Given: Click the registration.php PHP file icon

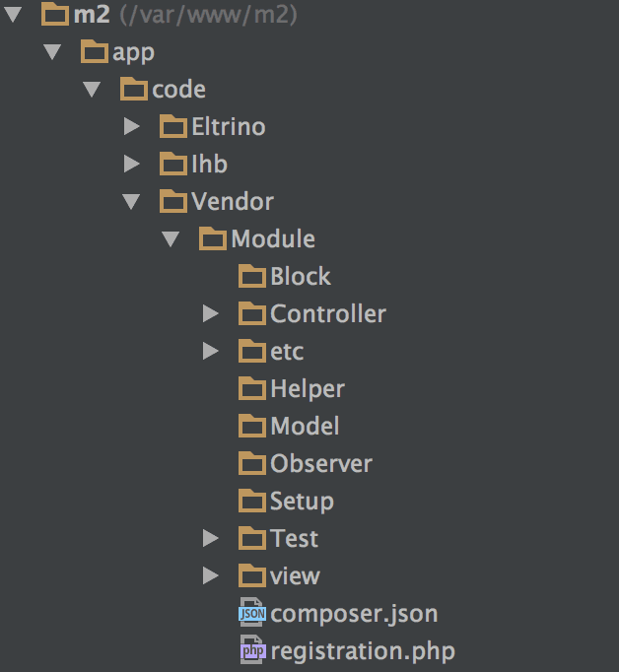Looking at the screenshot, I should [252, 650].
